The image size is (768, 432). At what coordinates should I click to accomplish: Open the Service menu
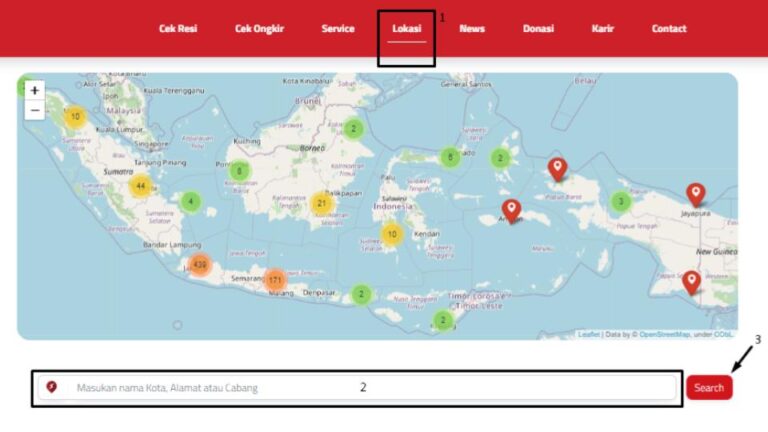coord(338,29)
